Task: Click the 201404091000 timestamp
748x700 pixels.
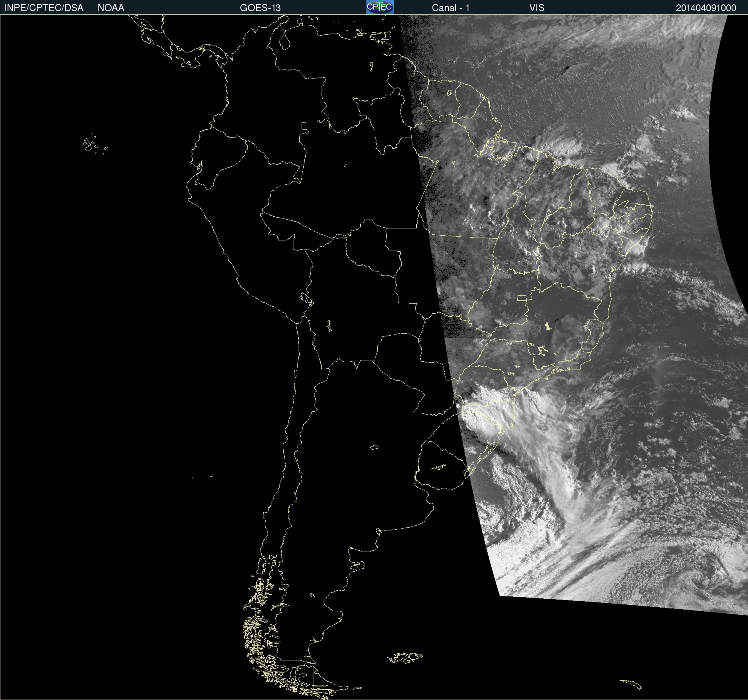Action: coord(706,8)
